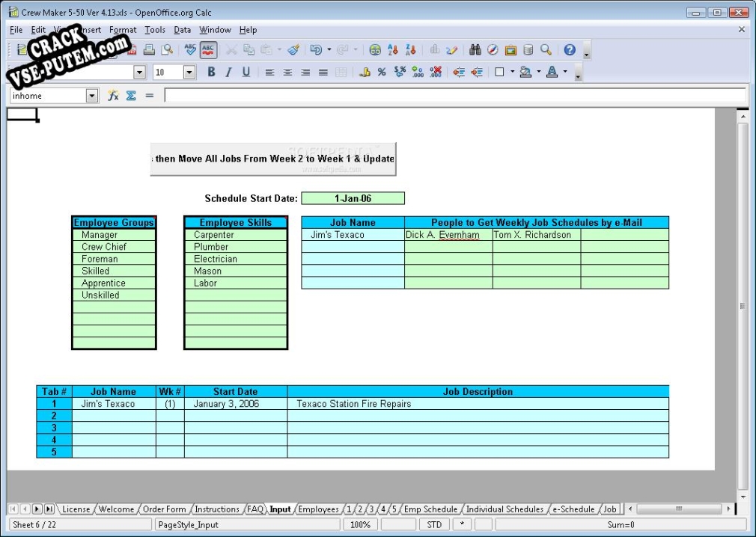Switch to the Emp Schedule sheet tab
Image resolution: width=756 pixels, height=537 pixels.
[430, 509]
